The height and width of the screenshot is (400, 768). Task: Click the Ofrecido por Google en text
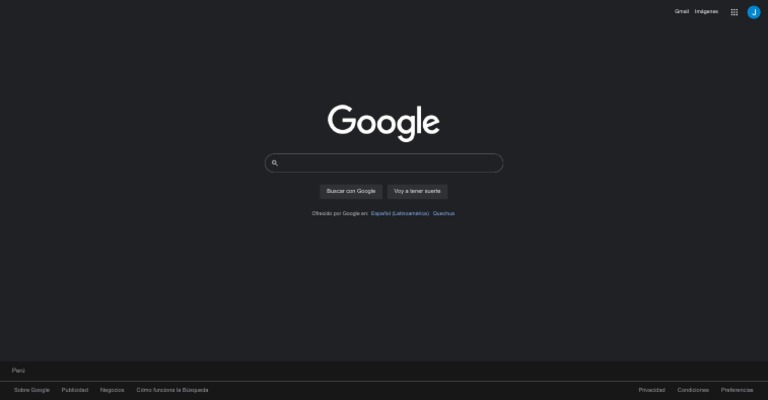click(340, 213)
